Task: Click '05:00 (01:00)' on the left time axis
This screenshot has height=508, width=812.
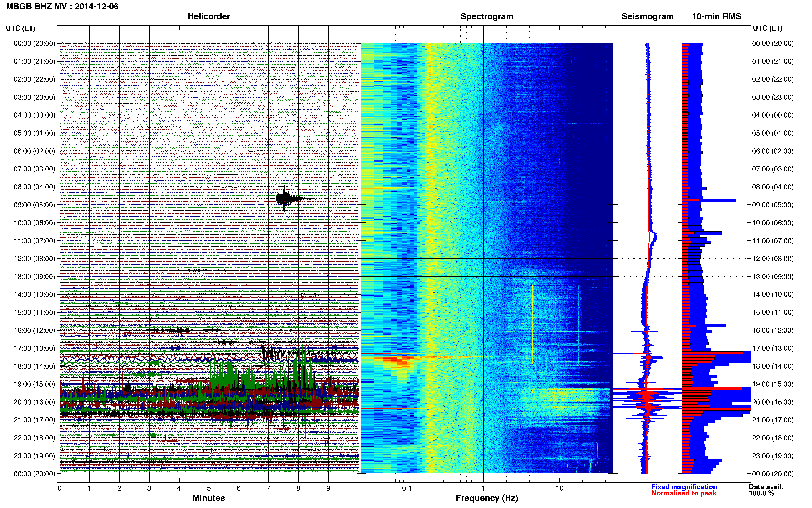Action: (x=34, y=133)
